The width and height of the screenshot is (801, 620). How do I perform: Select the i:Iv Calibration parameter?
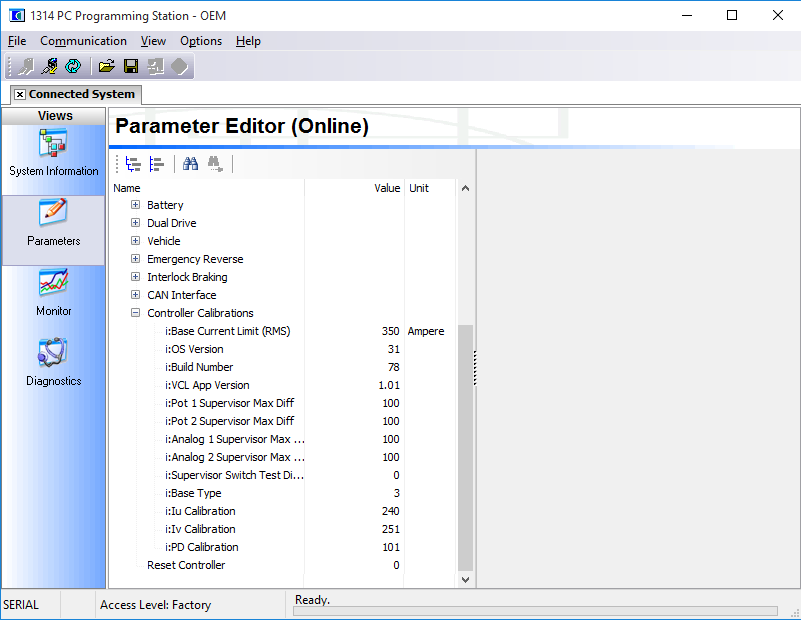point(200,529)
